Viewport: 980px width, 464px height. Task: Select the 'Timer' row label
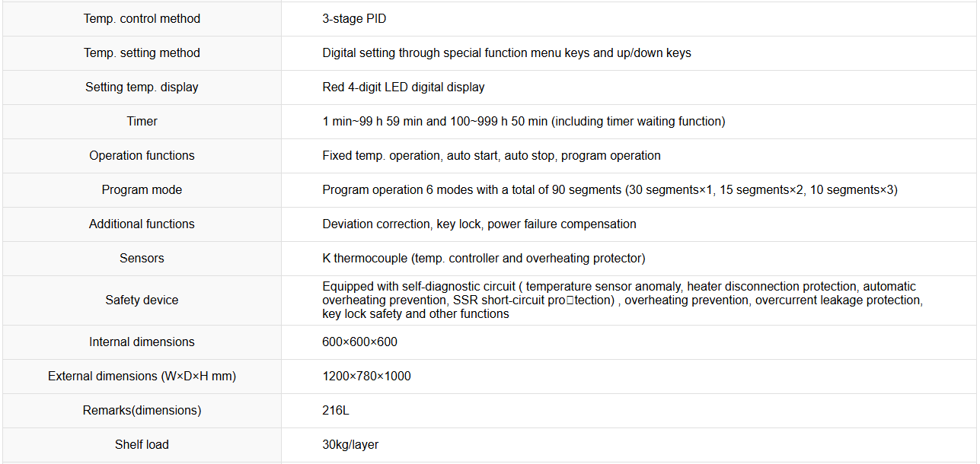pos(142,121)
